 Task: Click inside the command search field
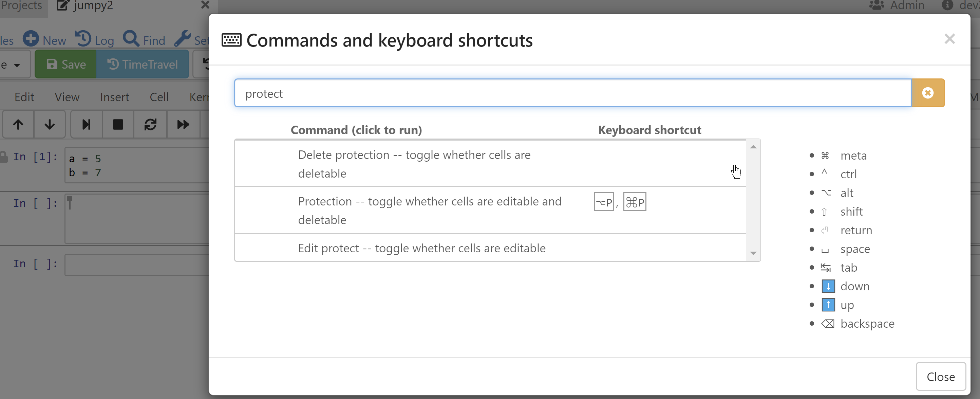[533, 92]
